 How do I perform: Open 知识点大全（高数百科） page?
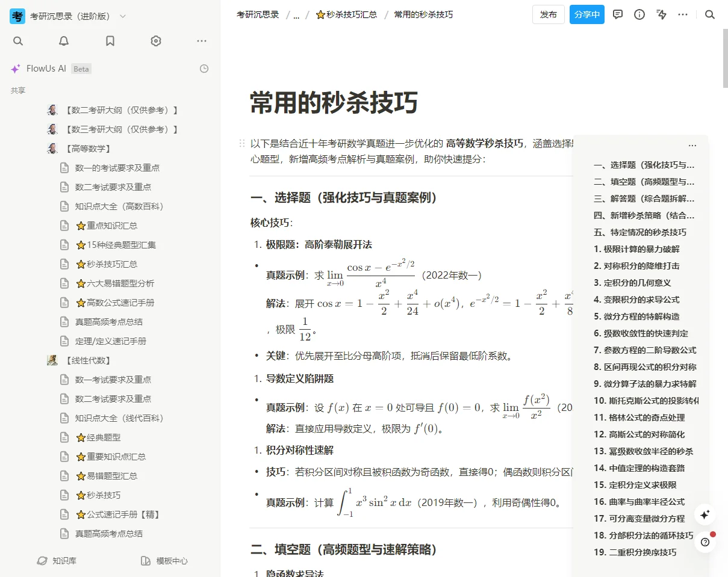(x=119, y=206)
